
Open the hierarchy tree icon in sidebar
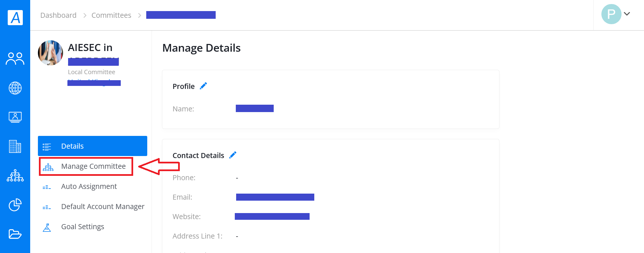tap(15, 175)
